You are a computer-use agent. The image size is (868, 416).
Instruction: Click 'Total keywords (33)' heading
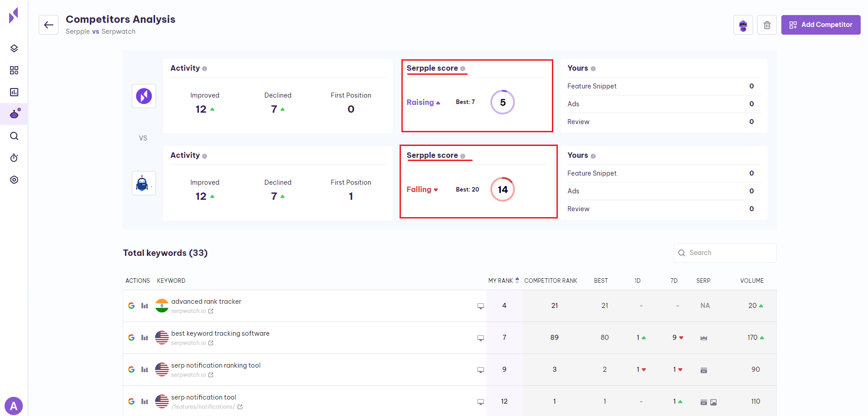pyautogui.click(x=165, y=253)
